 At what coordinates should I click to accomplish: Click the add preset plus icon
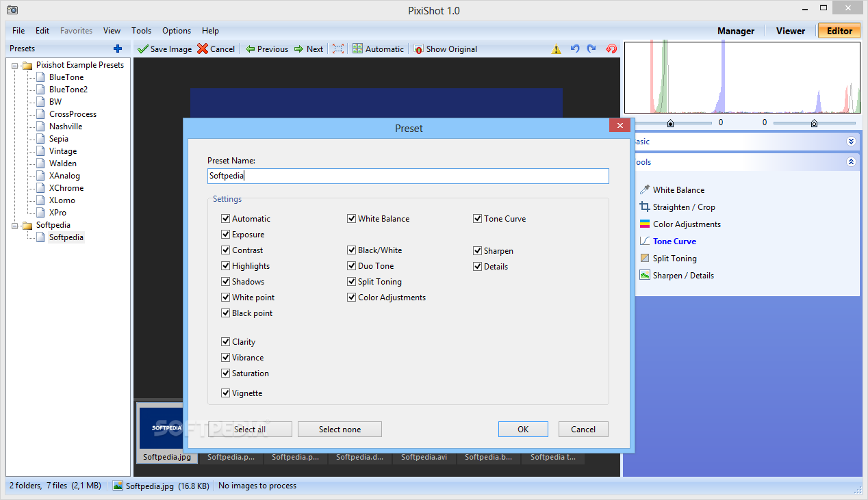(x=118, y=49)
